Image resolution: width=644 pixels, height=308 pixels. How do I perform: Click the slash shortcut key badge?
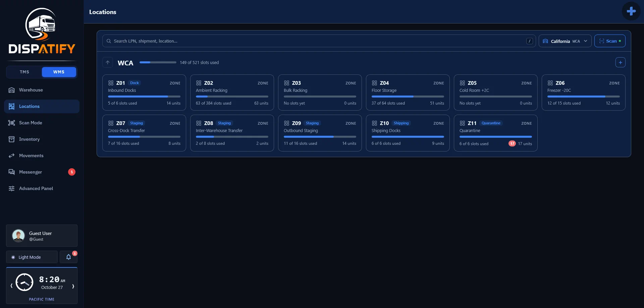tap(529, 41)
